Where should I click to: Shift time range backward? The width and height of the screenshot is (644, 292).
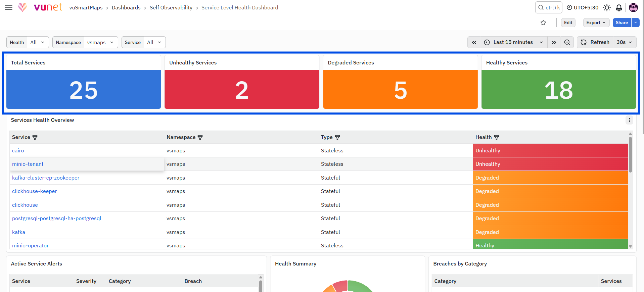click(474, 42)
